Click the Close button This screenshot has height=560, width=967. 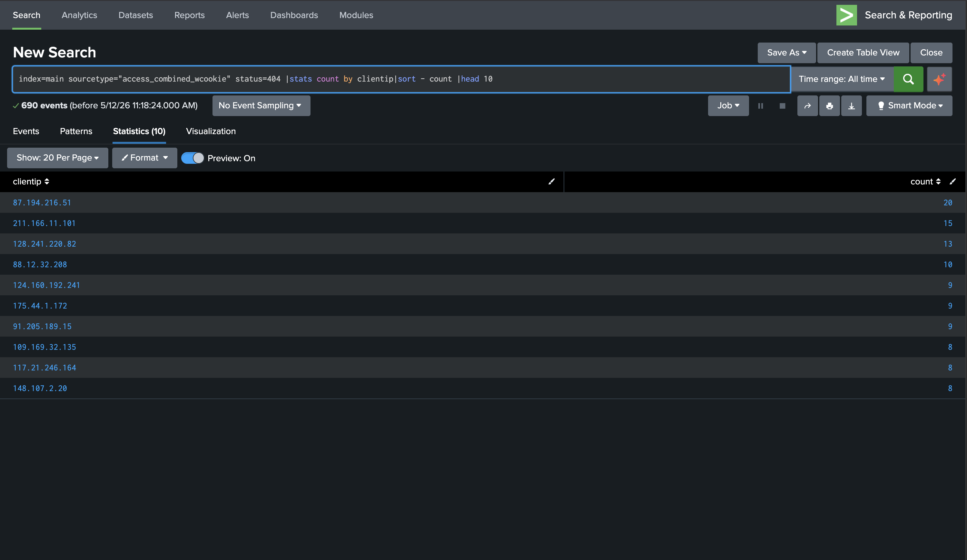coord(931,53)
